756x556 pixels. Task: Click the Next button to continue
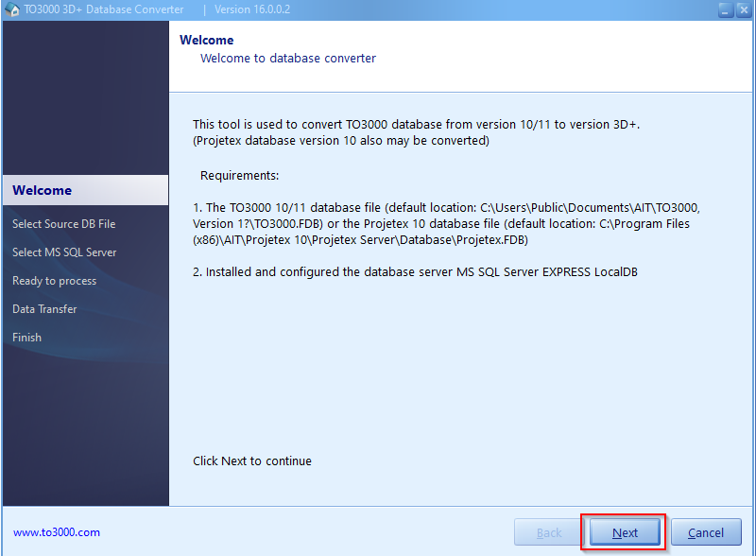(625, 532)
